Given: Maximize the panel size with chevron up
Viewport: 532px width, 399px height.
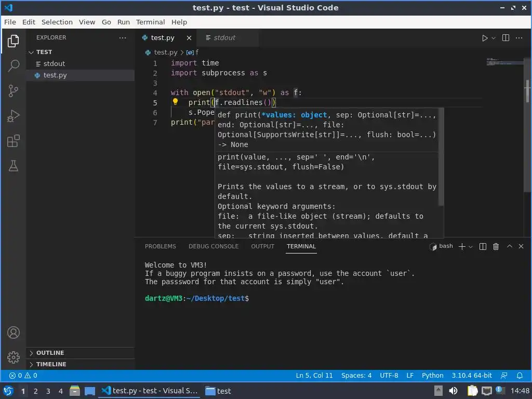Looking at the screenshot, I should click(x=509, y=246).
